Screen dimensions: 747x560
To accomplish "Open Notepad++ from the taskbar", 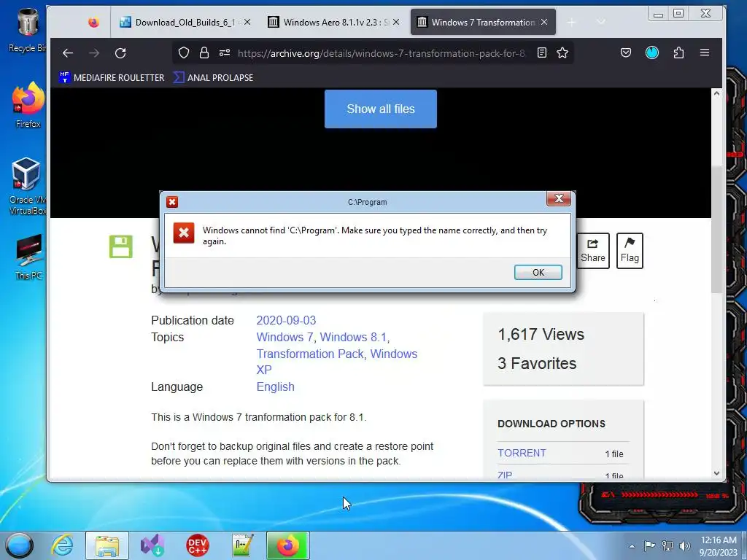I will click(x=242, y=545).
